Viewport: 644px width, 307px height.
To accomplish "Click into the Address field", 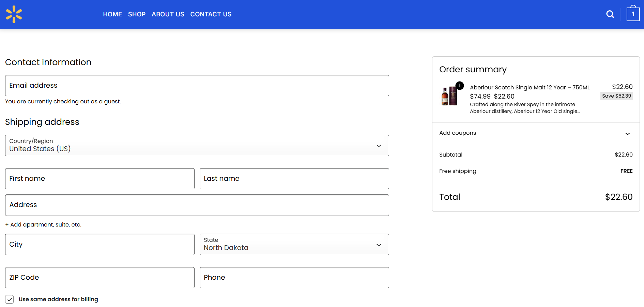I will 197,205.
